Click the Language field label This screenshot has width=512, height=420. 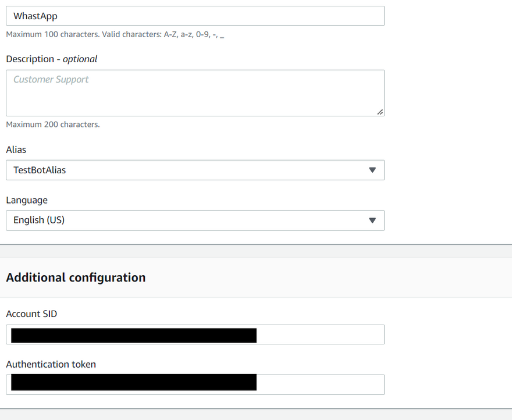(x=27, y=200)
